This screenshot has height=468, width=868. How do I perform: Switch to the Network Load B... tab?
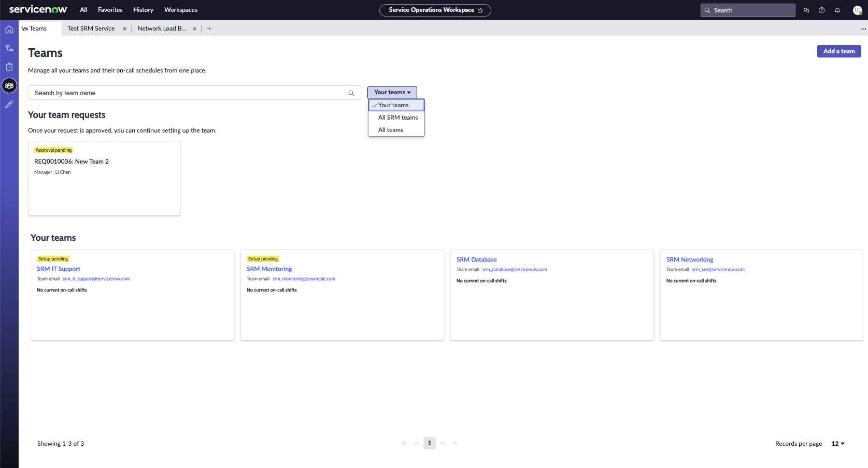[x=162, y=28]
